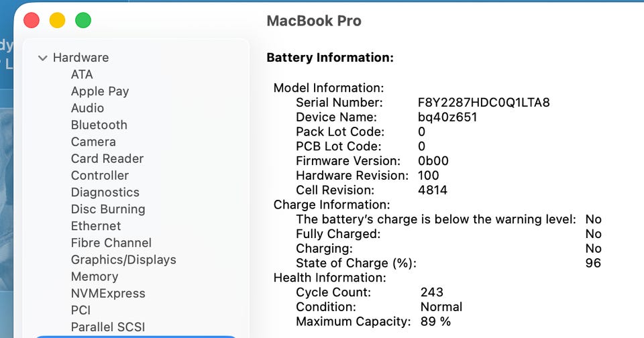Viewport: 644px width, 338px height.
Task: Open the Ethernet hardware entry
Action: pos(96,226)
